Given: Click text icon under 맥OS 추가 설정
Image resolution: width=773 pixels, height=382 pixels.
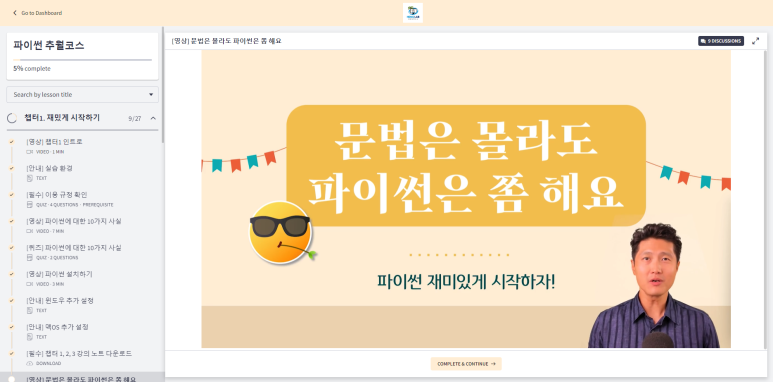Looking at the screenshot, I should 30,337.
